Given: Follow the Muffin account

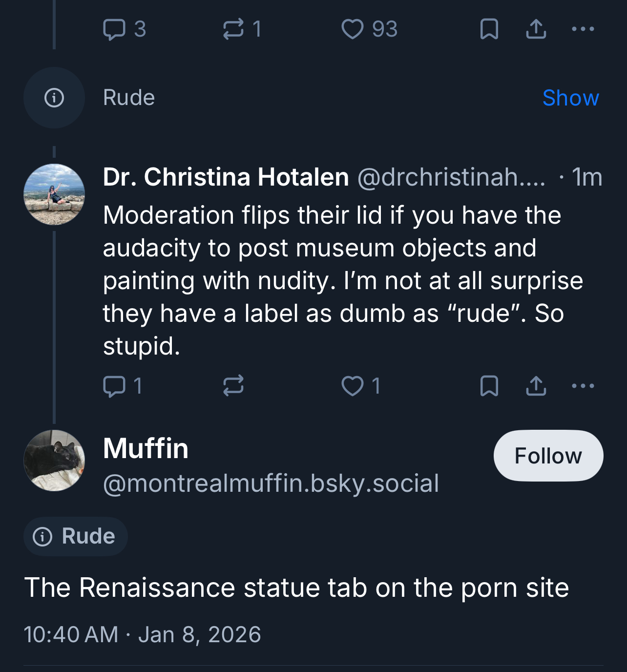Looking at the screenshot, I should tap(548, 456).
